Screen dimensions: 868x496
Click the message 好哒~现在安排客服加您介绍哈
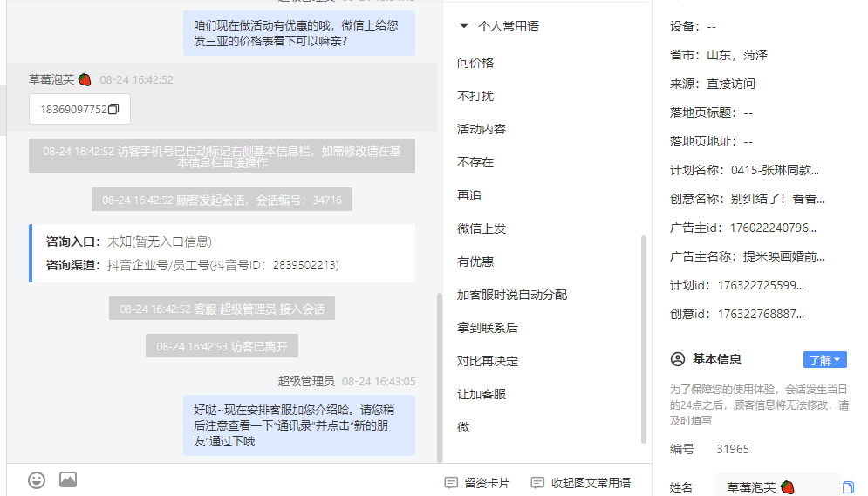tap(299, 425)
